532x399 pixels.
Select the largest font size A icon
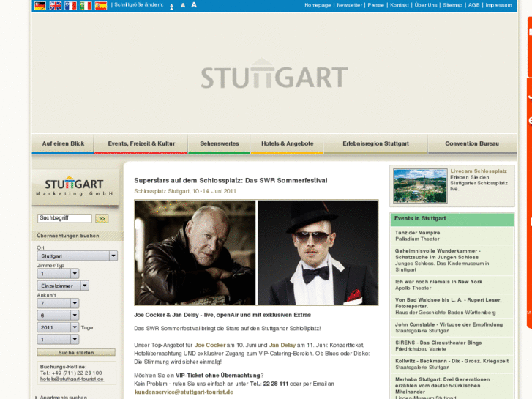click(194, 4)
